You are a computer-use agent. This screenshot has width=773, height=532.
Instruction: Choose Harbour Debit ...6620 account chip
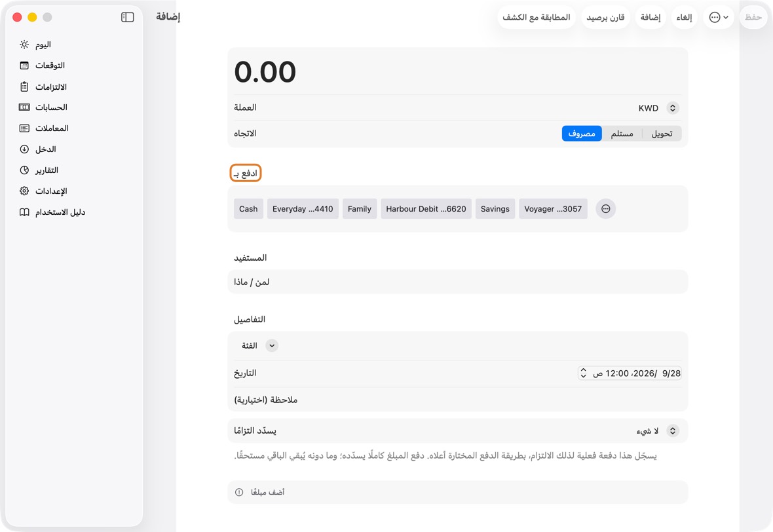426,209
